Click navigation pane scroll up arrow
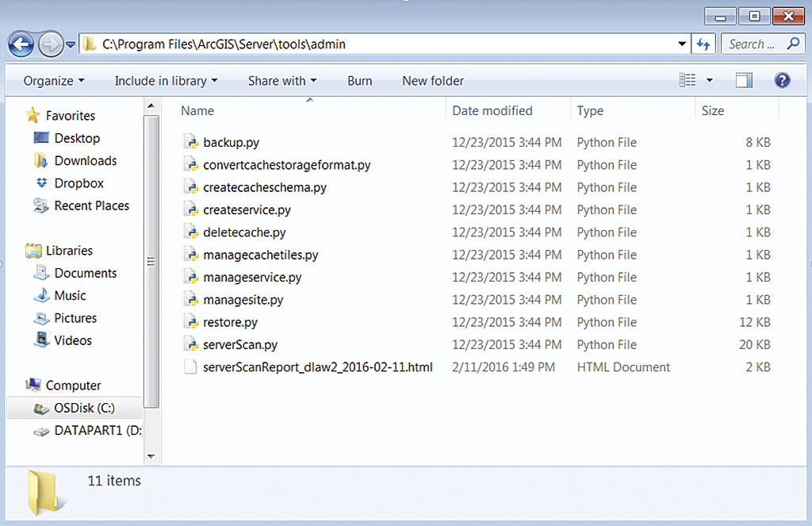Screen dimensions: 812x526 coord(151,106)
